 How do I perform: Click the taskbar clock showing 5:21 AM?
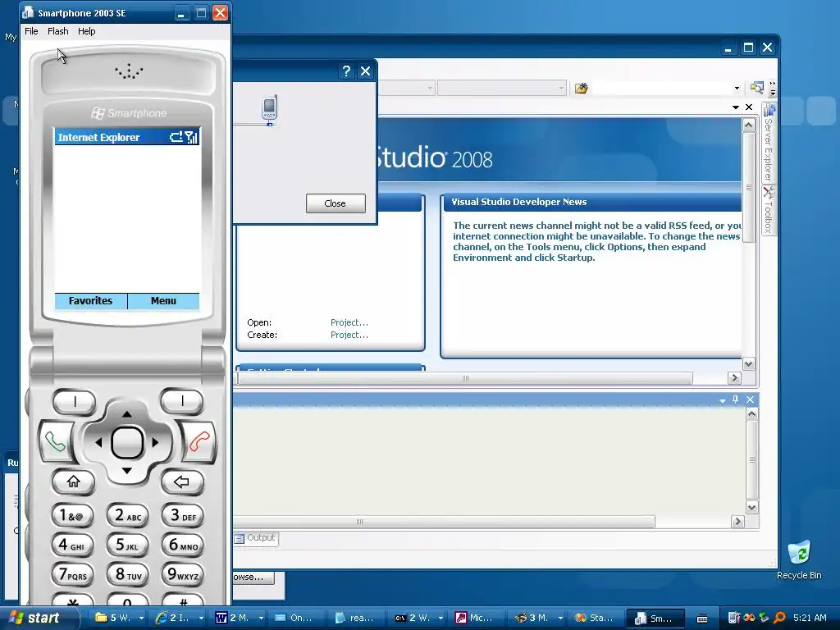[x=810, y=618]
